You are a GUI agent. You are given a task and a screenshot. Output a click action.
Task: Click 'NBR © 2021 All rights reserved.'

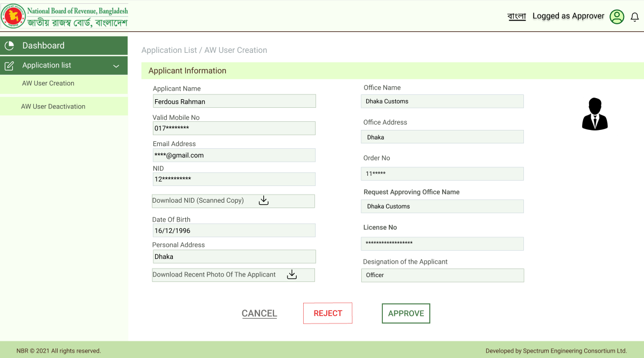(x=59, y=350)
